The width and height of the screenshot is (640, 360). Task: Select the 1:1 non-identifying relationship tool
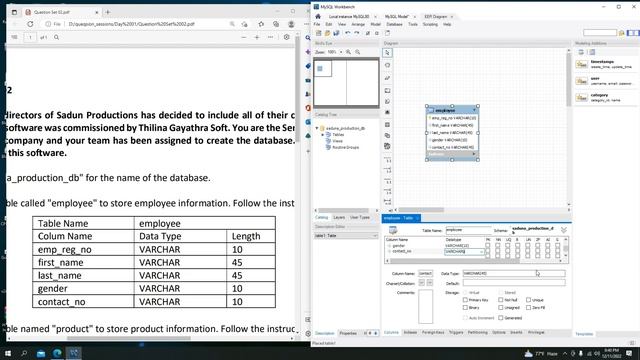[x=387, y=160]
